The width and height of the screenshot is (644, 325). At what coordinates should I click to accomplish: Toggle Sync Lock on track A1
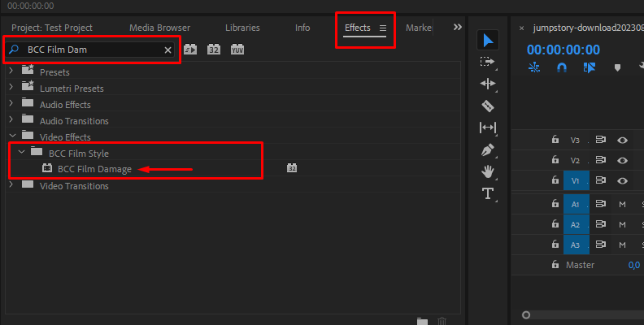pyautogui.click(x=600, y=204)
